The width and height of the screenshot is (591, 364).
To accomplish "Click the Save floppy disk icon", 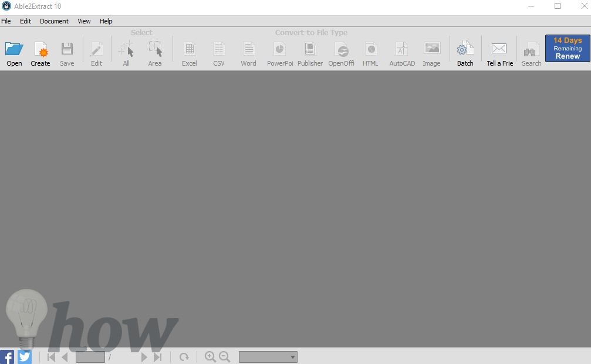I will point(67,49).
